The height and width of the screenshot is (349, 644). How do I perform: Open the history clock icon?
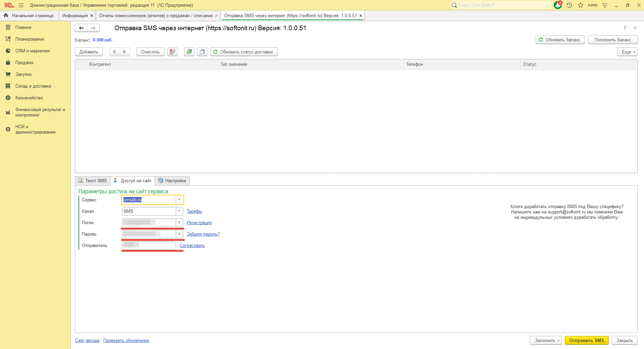[569, 5]
